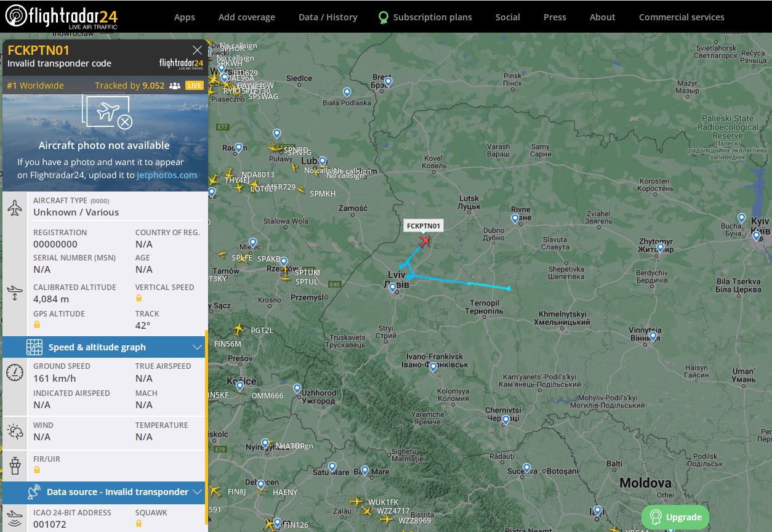Screen dimensions: 772x532
Task: Click the Uzhhorod airport pin
Action: click(x=297, y=389)
